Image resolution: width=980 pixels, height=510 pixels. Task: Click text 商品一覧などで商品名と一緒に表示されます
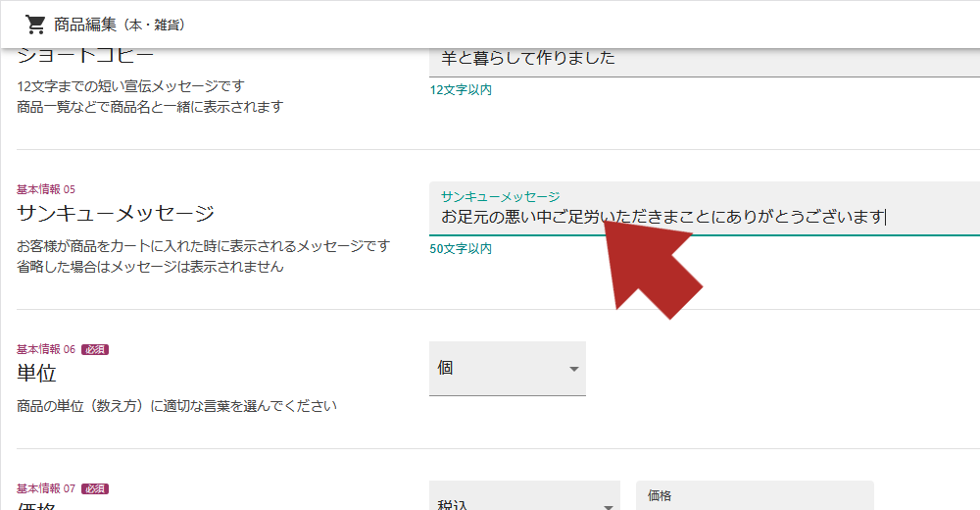point(150,107)
